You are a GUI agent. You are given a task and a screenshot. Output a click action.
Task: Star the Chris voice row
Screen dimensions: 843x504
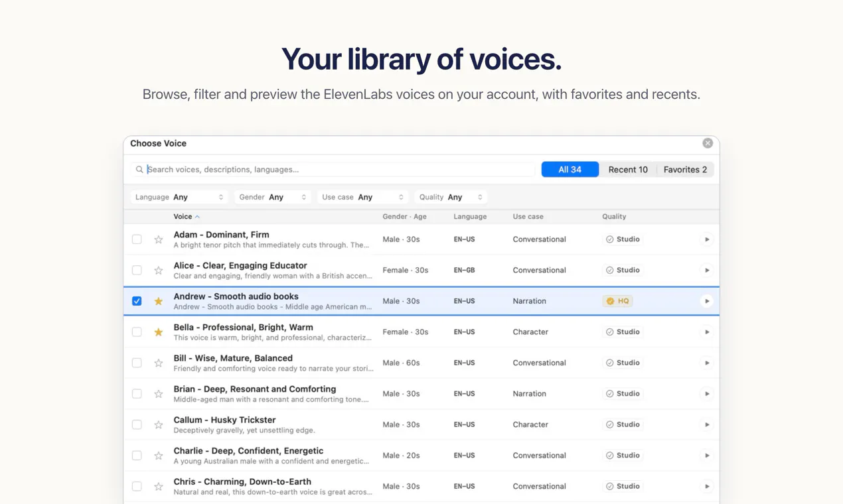[159, 486]
